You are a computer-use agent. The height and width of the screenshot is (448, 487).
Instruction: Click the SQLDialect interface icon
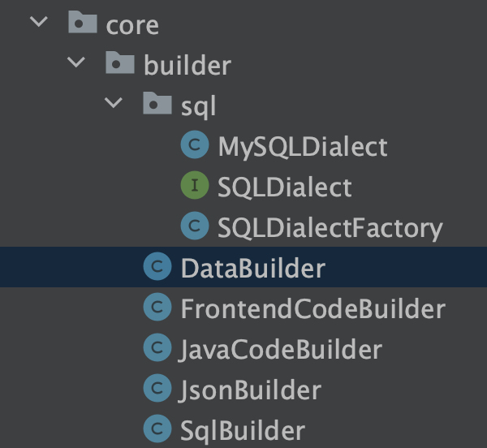pos(194,187)
